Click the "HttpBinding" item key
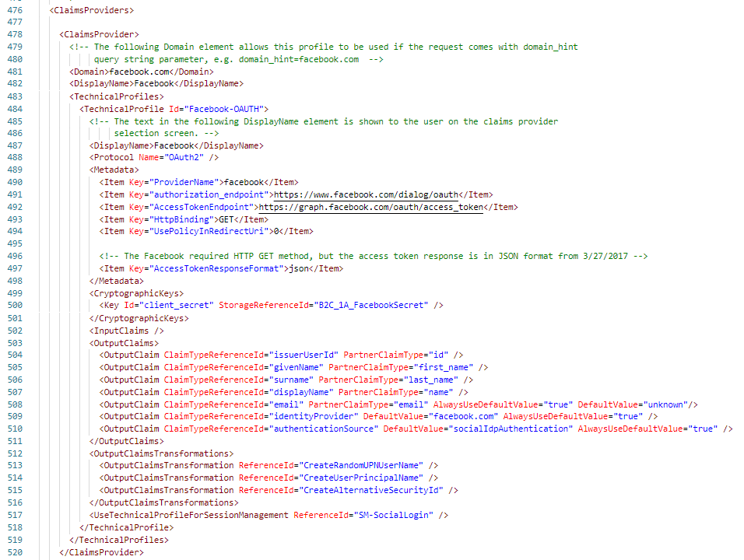Screen dimensions: 744x560 [178, 219]
